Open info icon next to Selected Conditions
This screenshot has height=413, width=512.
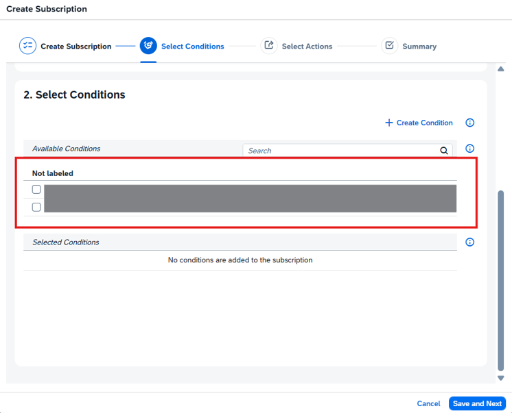pos(470,242)
